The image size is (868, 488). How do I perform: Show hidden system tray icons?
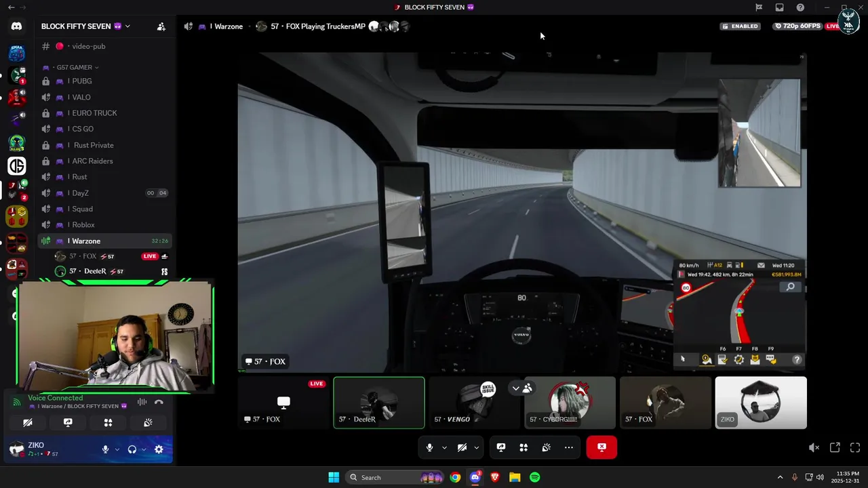pyautogui.click(x=780, y=477)
